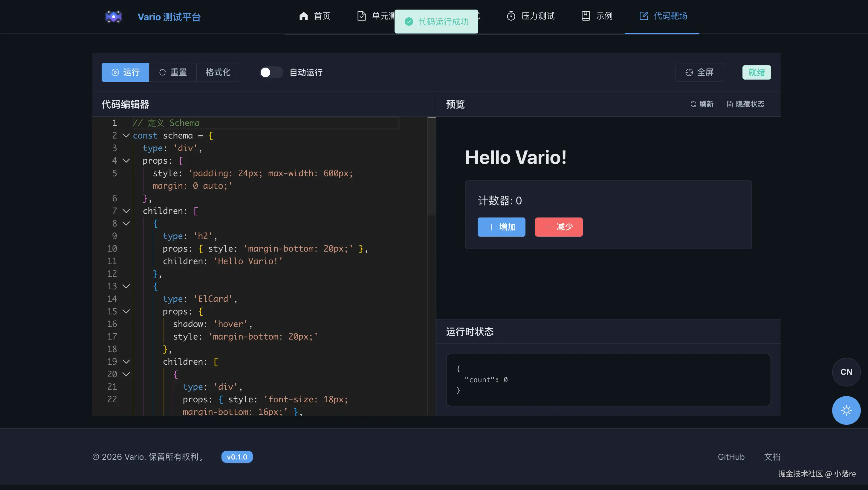Viewport: 868px width, 490px height.
Task: Reset code with 重置 button
Action: point(173,72)
